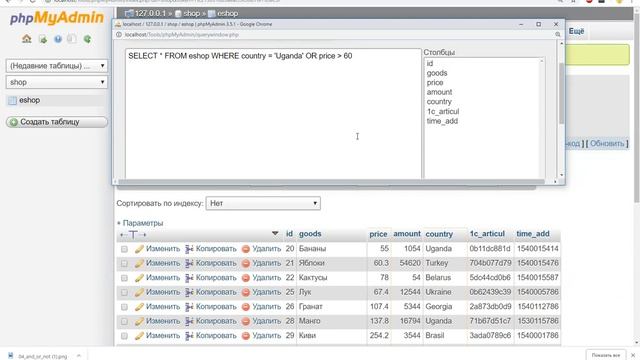Image resolution: width=640 pixels, height=360 pixels.
Task: Click the zoom magnifier icon in query window
Action: click(x=558, y=35)
